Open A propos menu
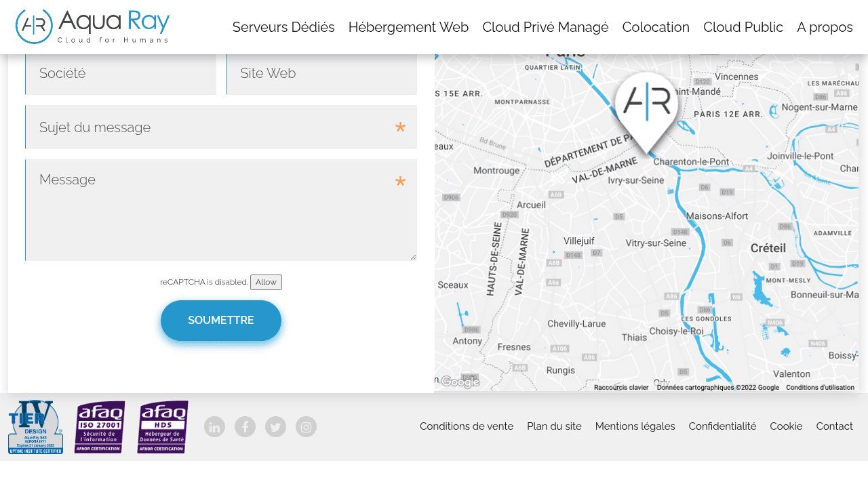The width and height of the screenshot is (868, 488). (825, 27)
